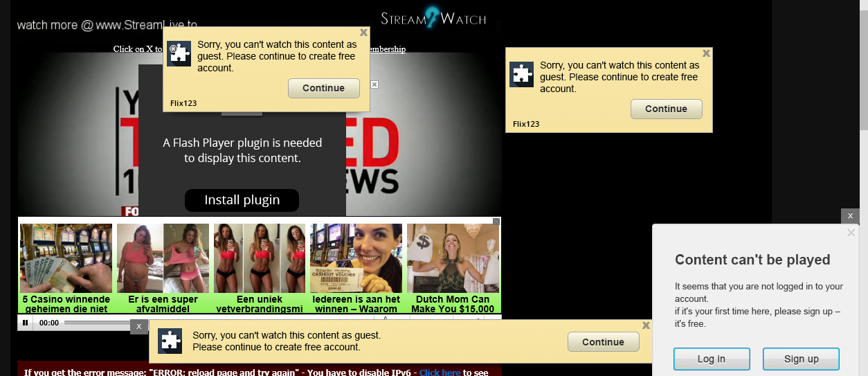Click Continue in the right Flix123 popup
This screenshot has height=376, width=868.
click(666, 109)
